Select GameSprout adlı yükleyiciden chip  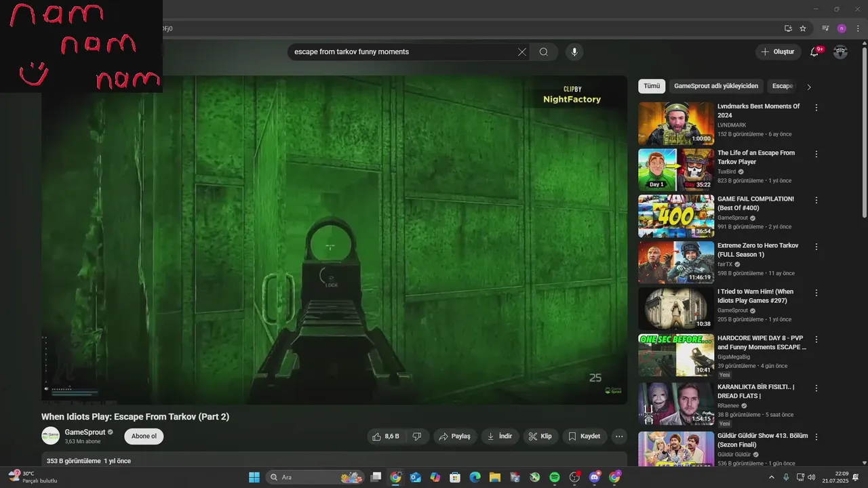716,86
